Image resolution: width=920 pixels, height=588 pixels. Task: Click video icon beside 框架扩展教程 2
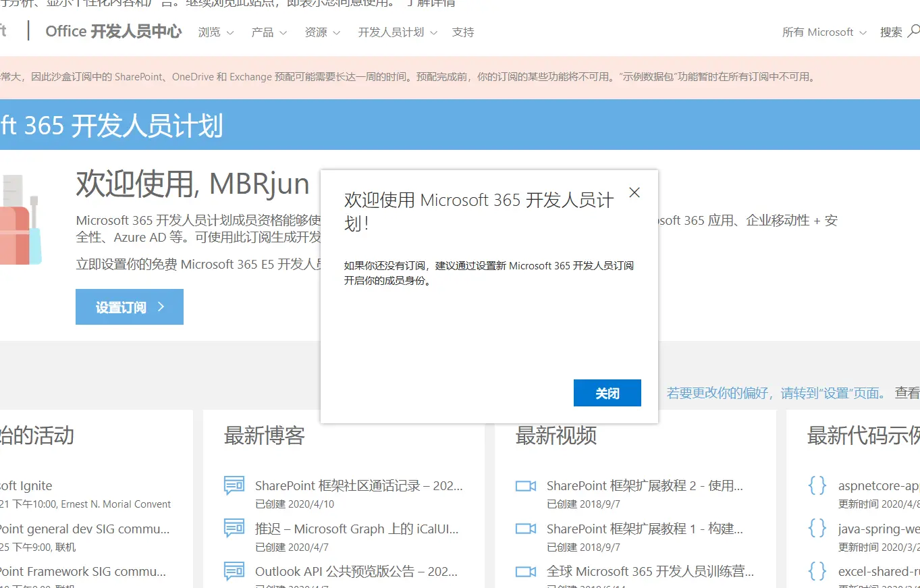(x=526, y=486)
